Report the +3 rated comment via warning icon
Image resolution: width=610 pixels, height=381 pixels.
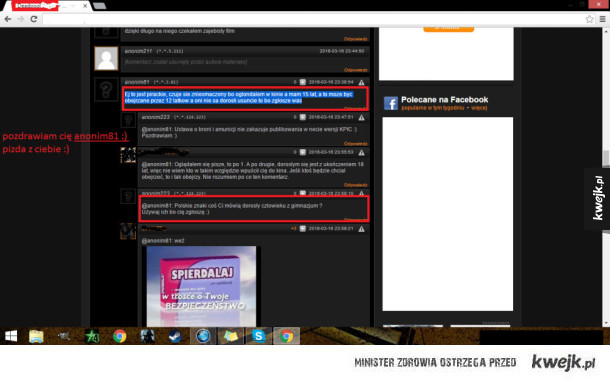click(x=361, y=229)
